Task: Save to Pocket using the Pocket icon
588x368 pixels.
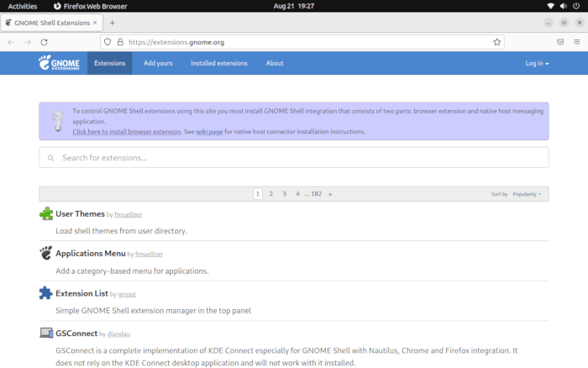Action: point(560,42)
